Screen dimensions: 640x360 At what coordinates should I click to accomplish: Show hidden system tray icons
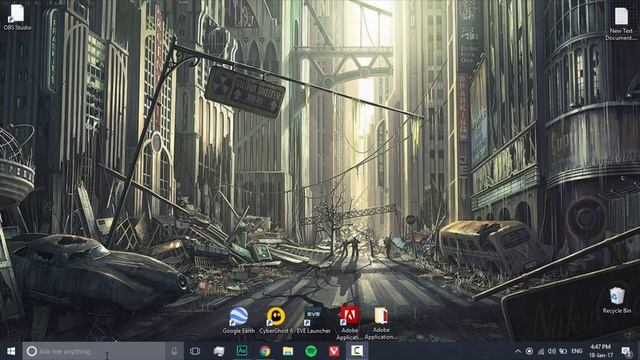click(518, 351)
